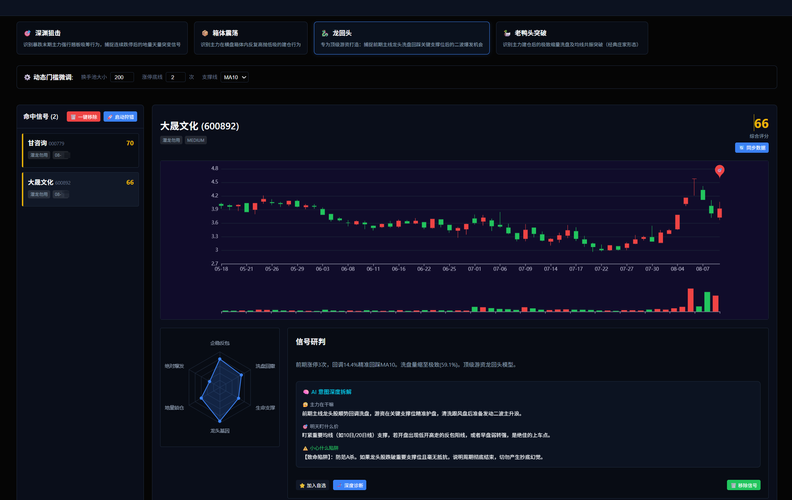This screenshot has height=500, width=792.
Task: Click the green 移除信号 button
Action: (x=744, y=485)
